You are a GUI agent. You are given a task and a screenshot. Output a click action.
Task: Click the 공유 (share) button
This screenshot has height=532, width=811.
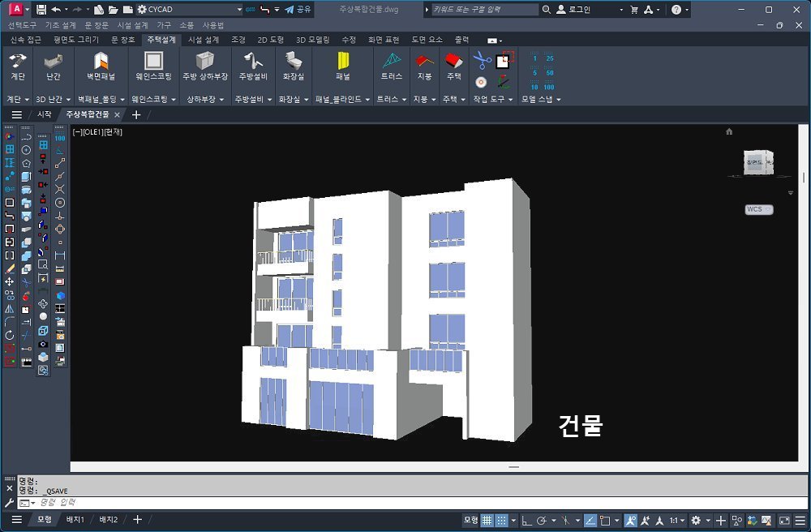[298, 10]
